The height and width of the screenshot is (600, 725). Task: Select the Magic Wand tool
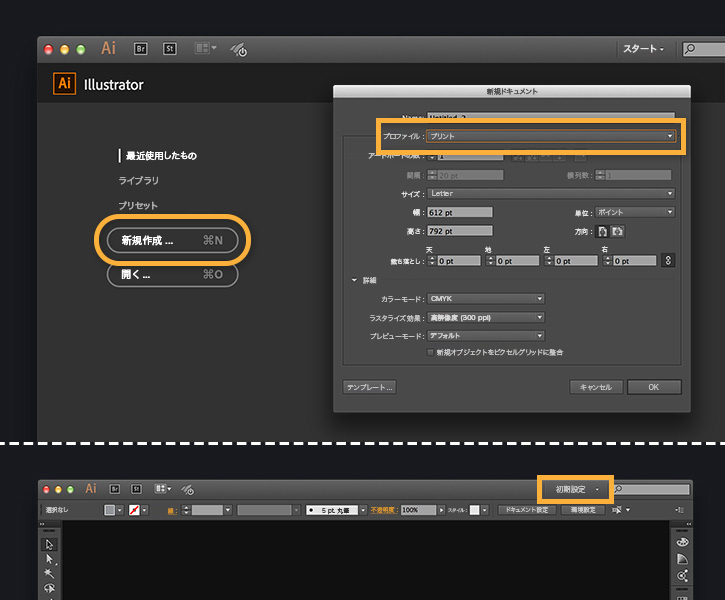tap(49, 574)
